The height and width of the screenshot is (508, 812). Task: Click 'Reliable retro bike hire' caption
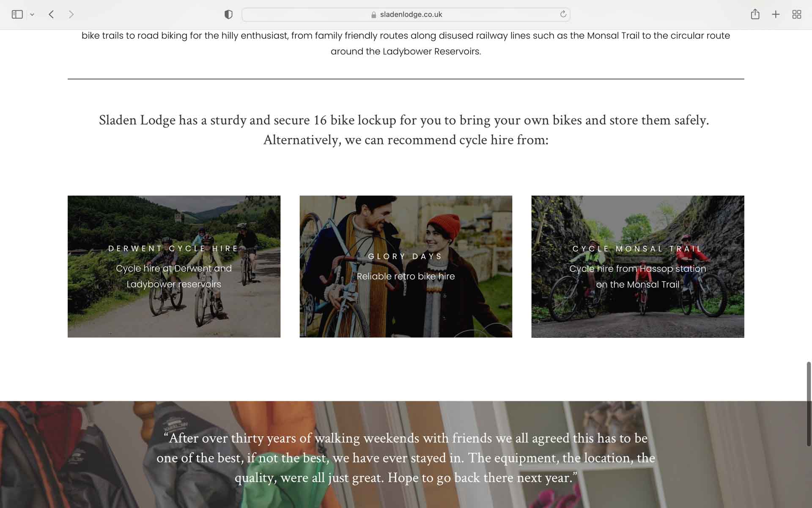(406, 276)
